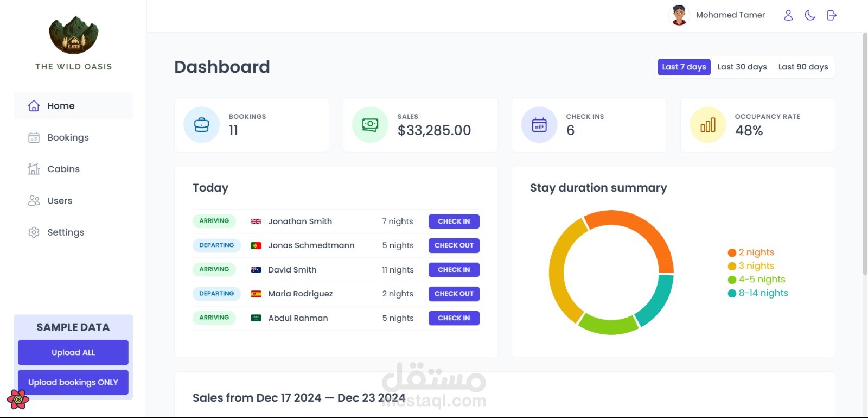Viewport: 868px width, 418px height.
Task: Open the React Query devtools flower icon
Action: pos(18,400)
